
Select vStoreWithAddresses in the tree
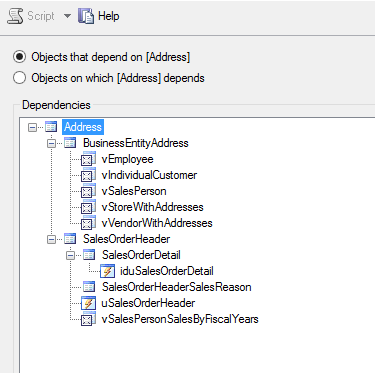point(152,207)
